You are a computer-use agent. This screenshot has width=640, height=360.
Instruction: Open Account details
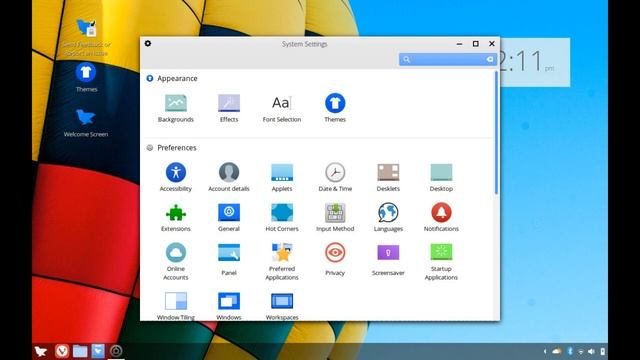229,177
